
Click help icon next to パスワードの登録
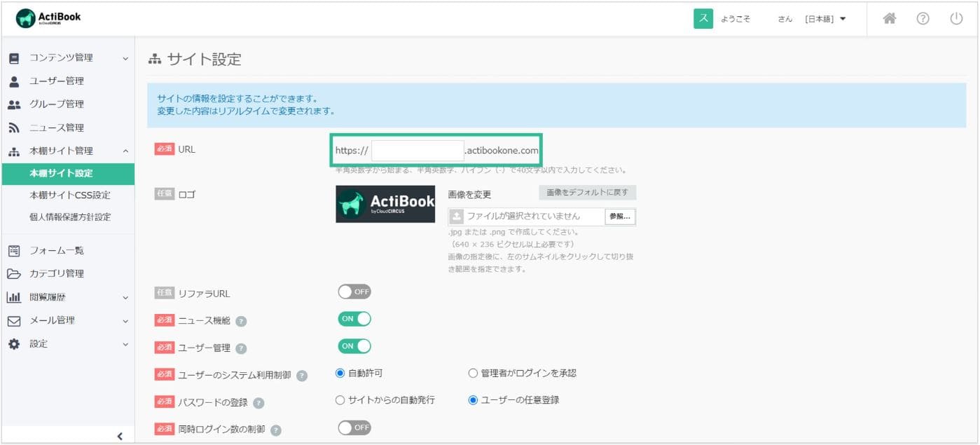point(258,403)
